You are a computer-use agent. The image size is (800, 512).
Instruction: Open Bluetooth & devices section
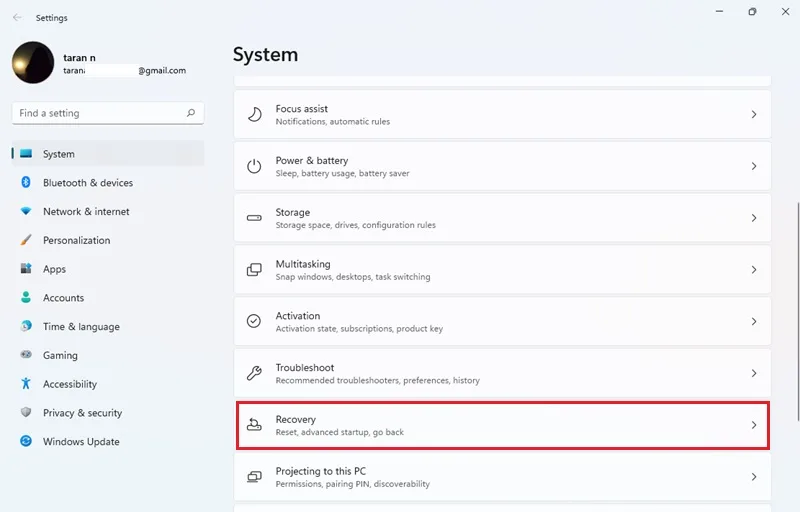click(x=108, y=183)
